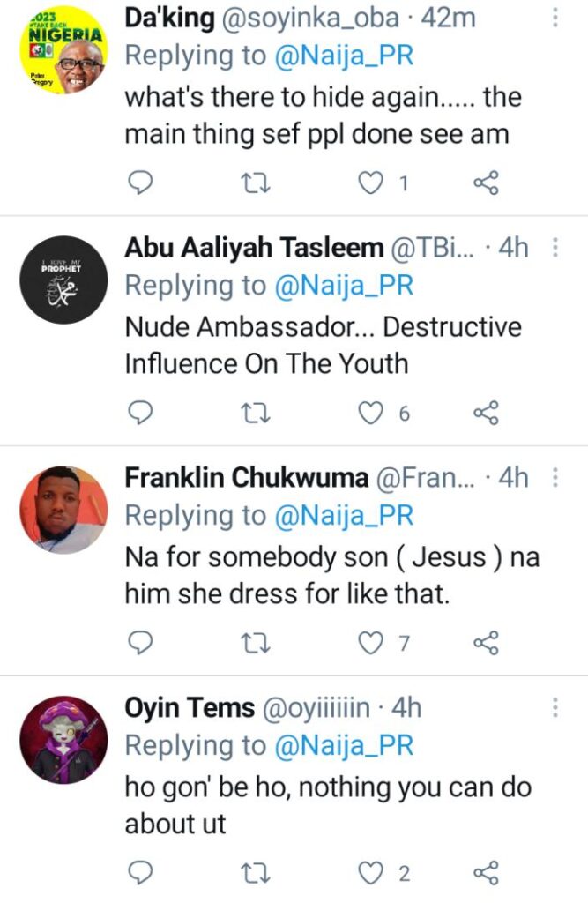Share Abu Aaliyah Tasleem's tweet

pyautogui.click(x=487, y=412)
